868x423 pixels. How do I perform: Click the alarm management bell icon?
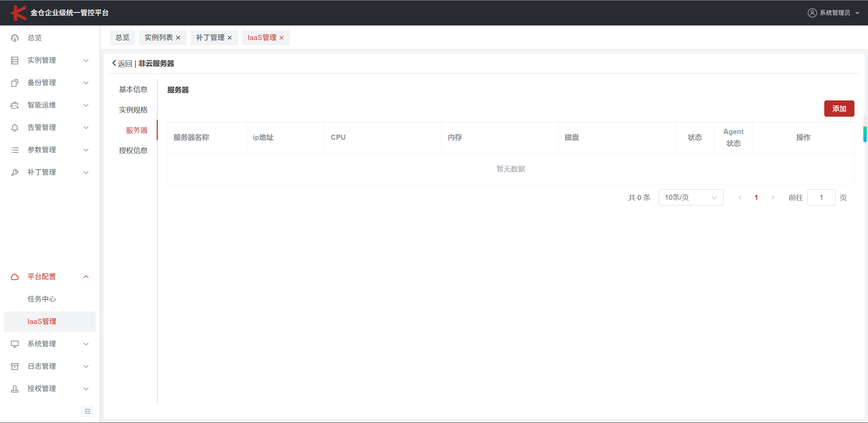pyautogui.click(x=15, y=128)
